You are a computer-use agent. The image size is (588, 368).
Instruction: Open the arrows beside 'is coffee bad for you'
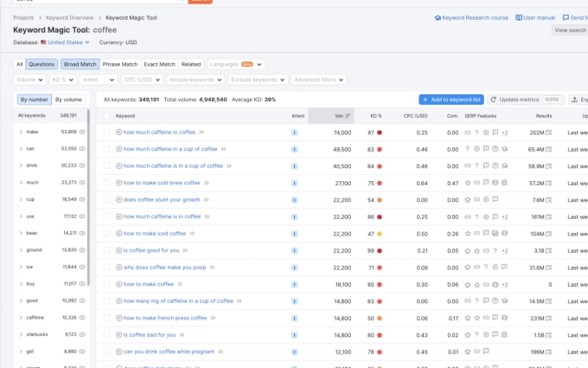coord(182,335)
